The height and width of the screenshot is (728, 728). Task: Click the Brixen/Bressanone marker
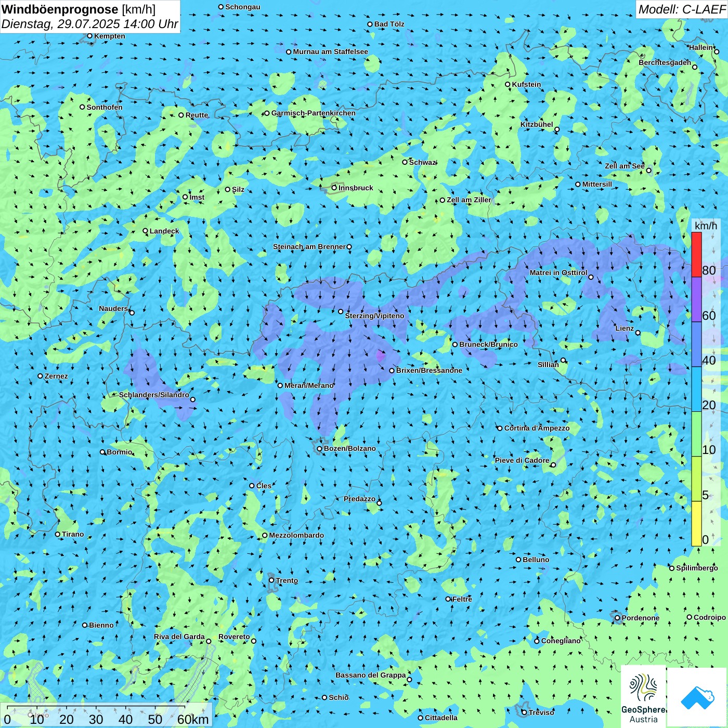[x=392, y=371]
